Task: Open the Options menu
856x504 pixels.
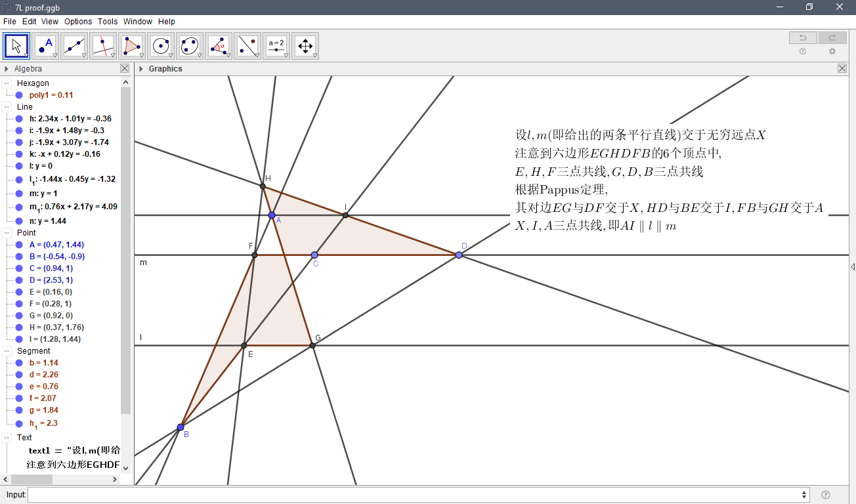Action: [77, 21]
